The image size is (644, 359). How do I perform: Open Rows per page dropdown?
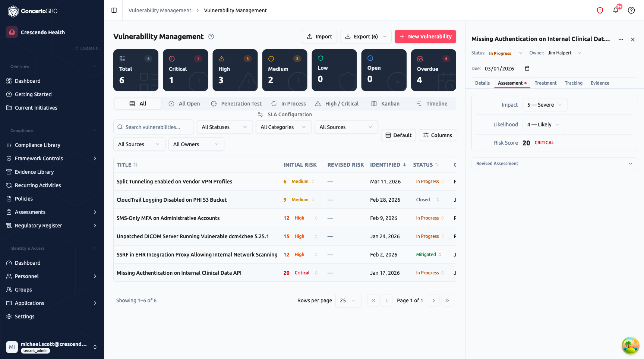pyautogui.click(x=348, y=300)
